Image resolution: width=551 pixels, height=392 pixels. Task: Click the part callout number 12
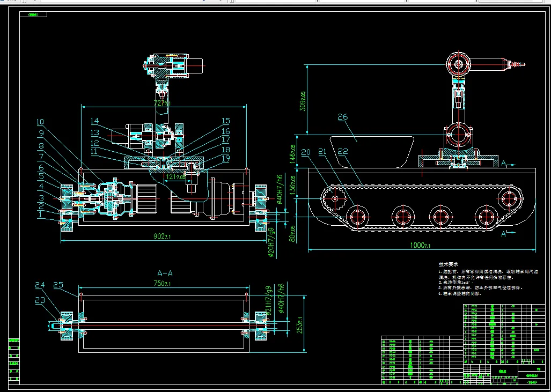(x=94, y=143)
